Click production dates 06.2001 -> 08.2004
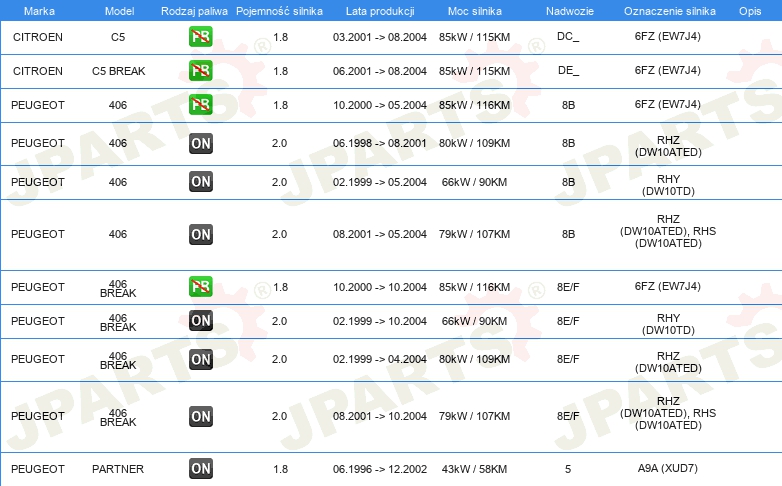The height and width of the screenshot is (486, 782). coord(380,71)
